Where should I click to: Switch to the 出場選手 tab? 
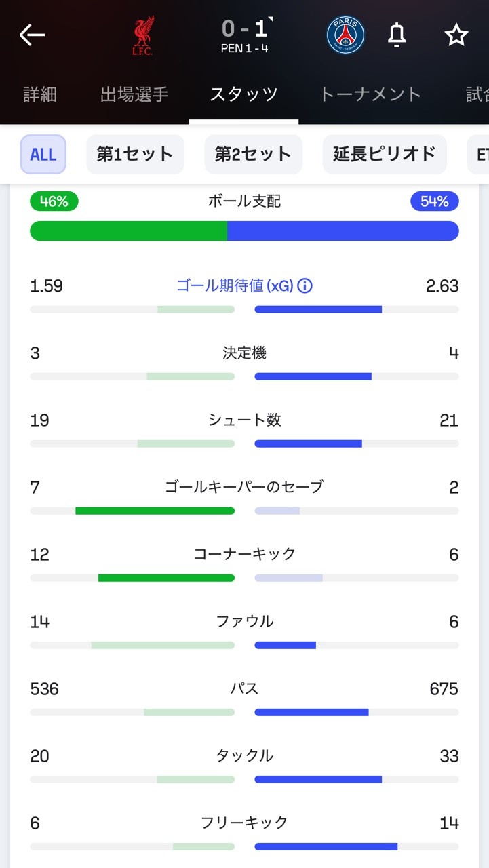[x=134, y=94]
